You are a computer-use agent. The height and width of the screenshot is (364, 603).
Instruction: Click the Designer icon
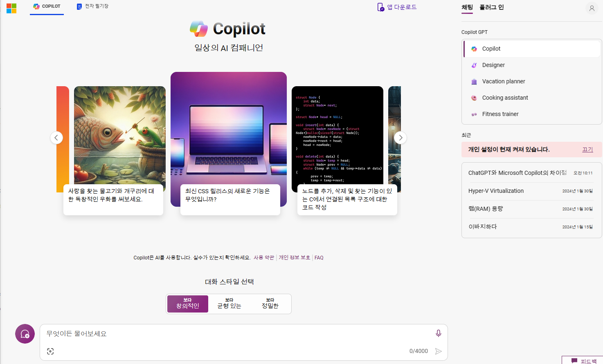coord(474,65)
